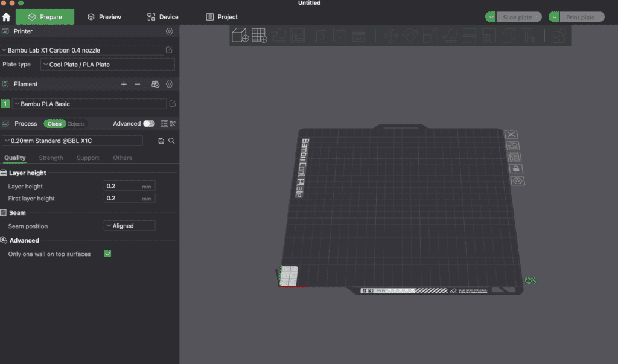Open the printer preset dropdown
Screen dimensions: 618x364
[82, 50]
